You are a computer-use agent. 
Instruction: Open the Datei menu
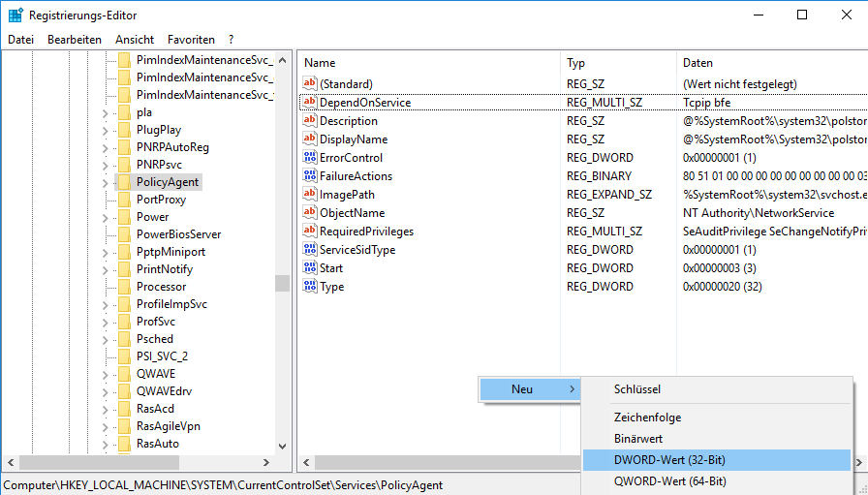click(x=21, y=40)
